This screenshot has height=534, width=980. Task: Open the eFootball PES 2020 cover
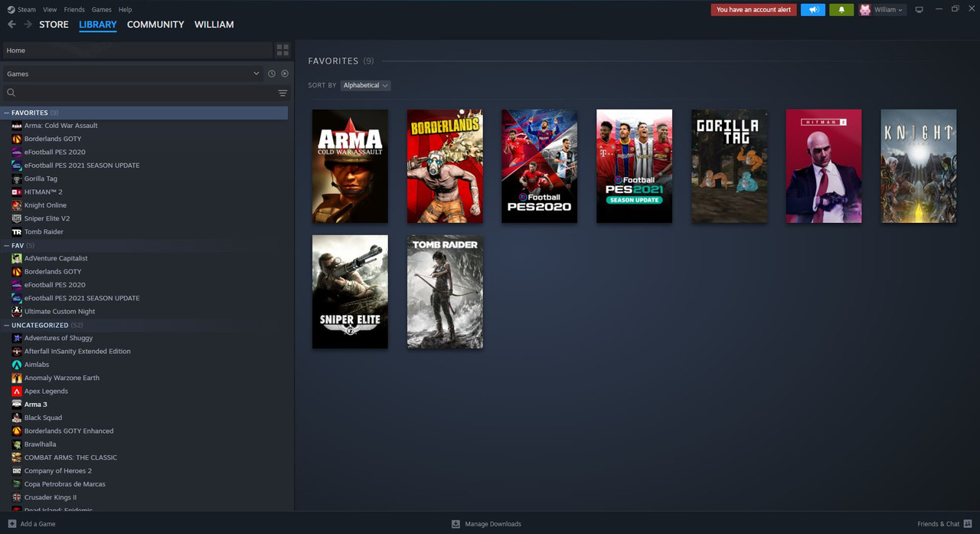540,166
